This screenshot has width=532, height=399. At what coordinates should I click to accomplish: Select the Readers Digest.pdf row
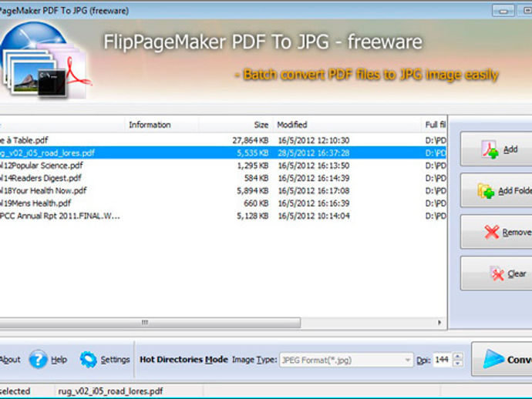(223, 178)
